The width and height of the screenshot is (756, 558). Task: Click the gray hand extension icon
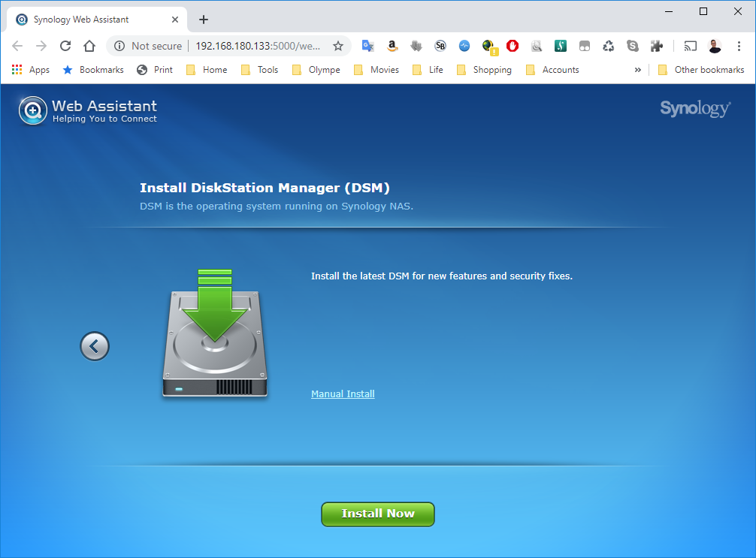416,46
